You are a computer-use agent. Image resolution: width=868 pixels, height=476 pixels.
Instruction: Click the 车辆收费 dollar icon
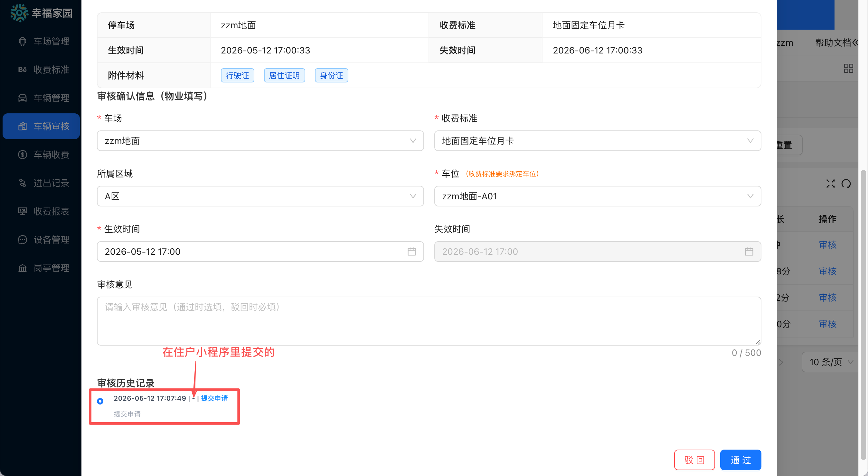pos(23,154)
